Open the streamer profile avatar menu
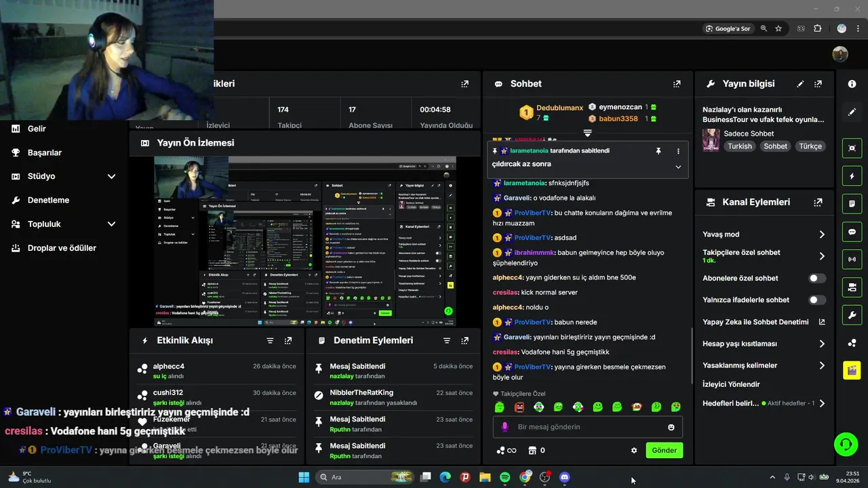 click(840, 54)
